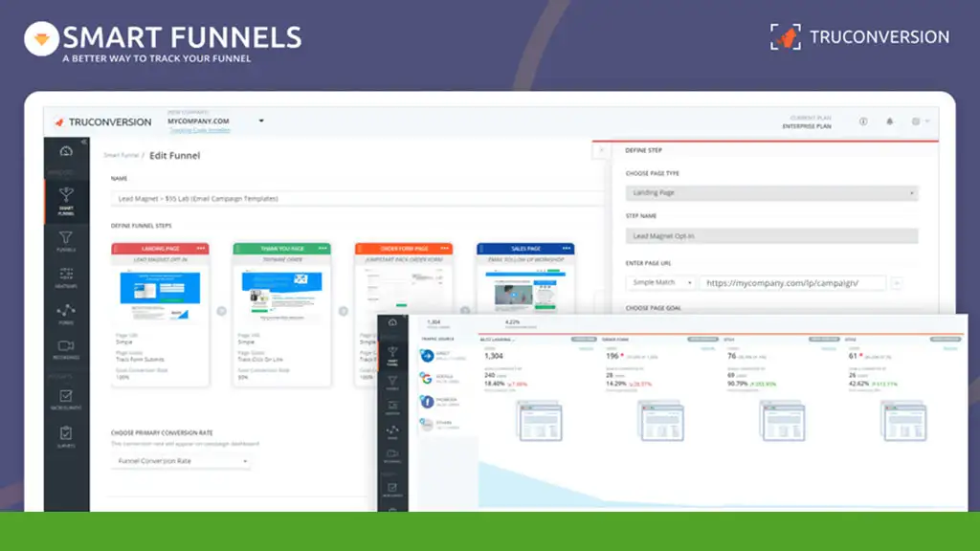Open the Dashboard icon in Edit Funnel sidebar
Viewport: 980px width, 551px height.
pos(66,151)
